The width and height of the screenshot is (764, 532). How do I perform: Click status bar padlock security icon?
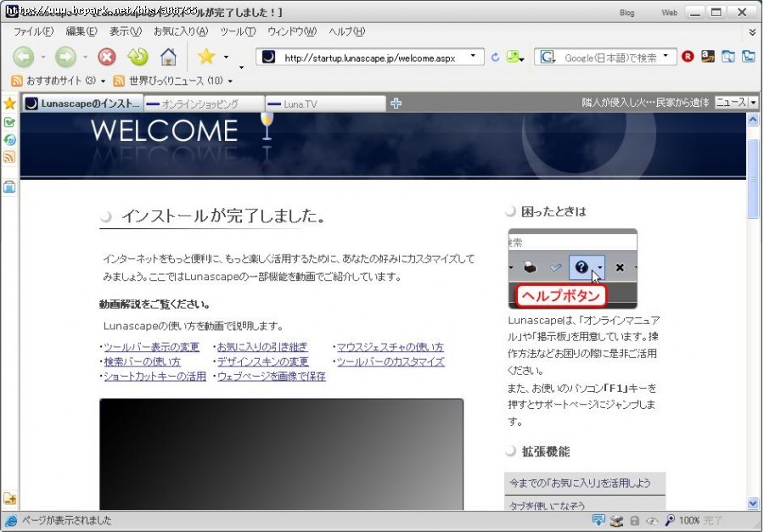coord(634,520)
